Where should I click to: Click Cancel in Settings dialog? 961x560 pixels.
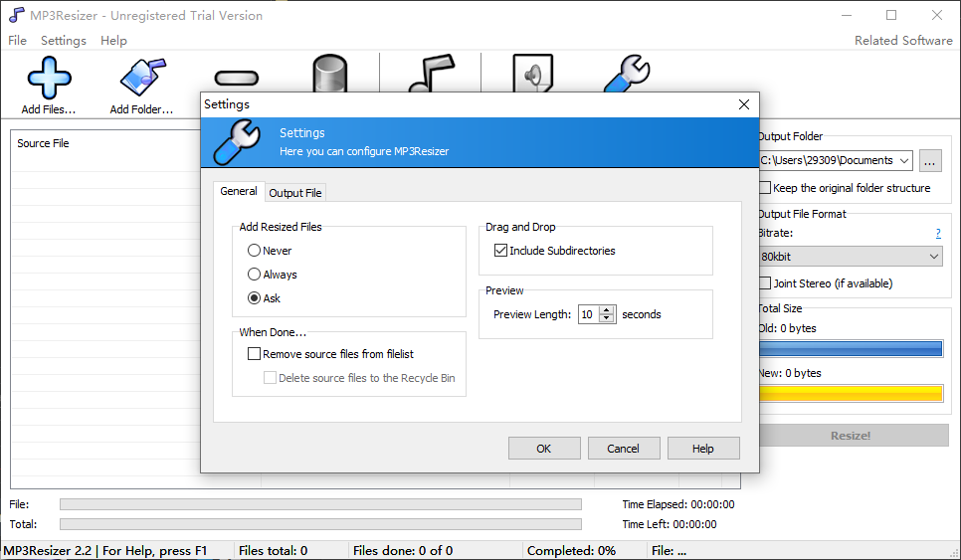624,449
